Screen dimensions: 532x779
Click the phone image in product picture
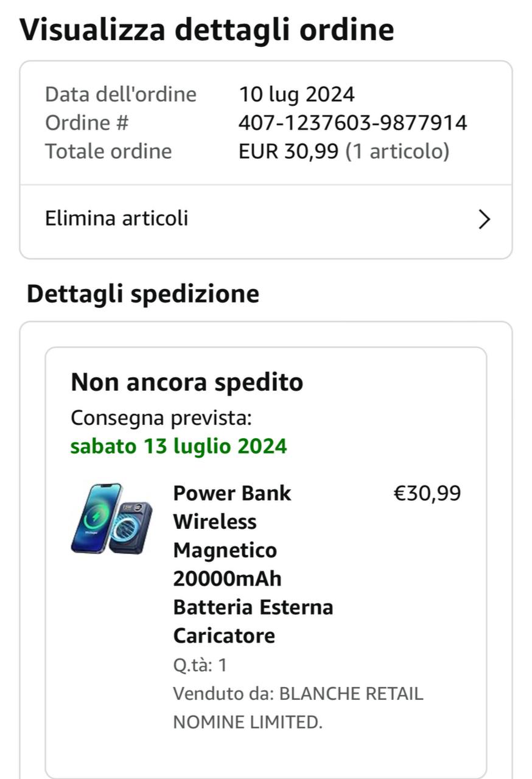[96, 517]
